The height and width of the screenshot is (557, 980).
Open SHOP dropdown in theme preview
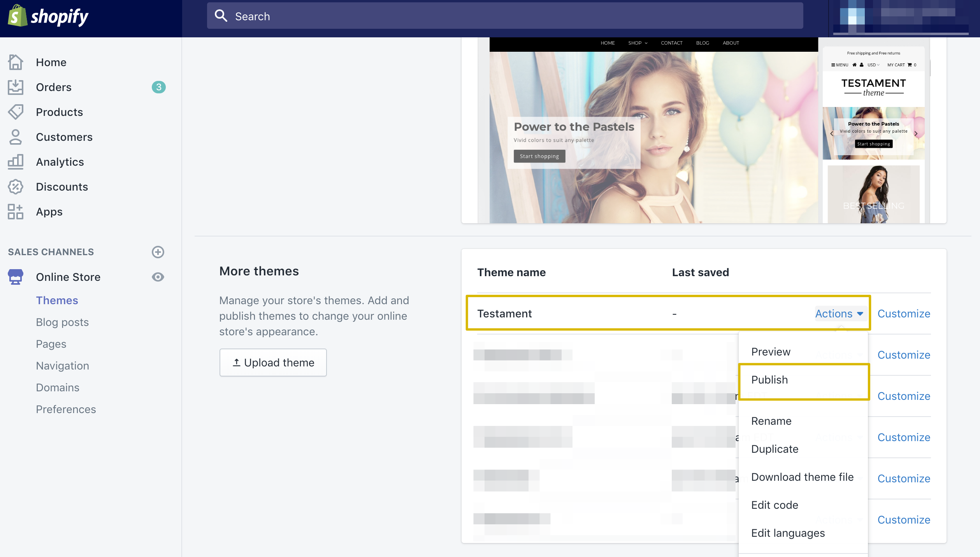click(638, 43)
